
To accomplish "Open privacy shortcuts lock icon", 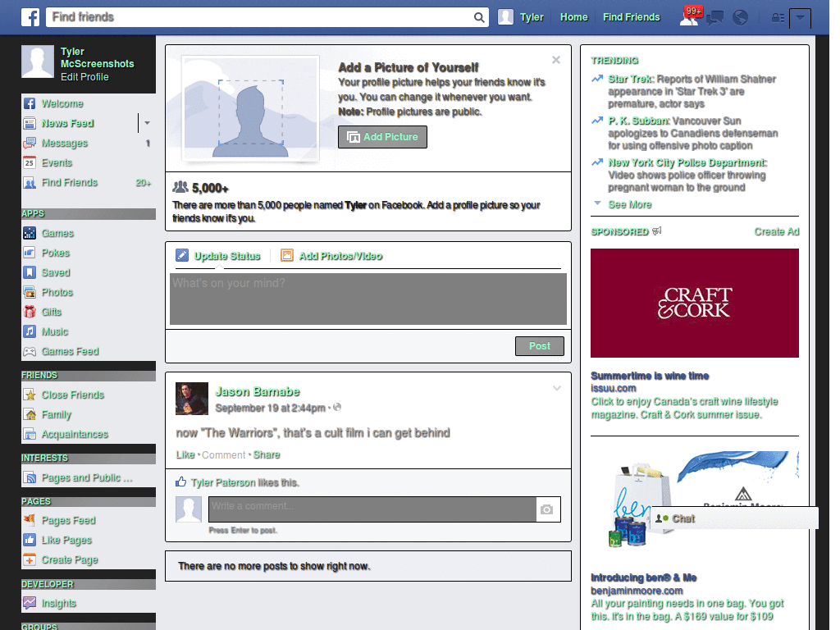I will click(777, 17).
